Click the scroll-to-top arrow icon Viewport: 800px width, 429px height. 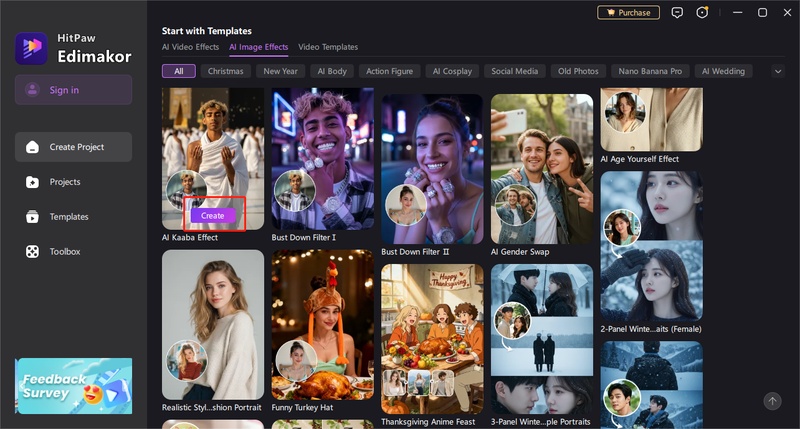(772, 401)
